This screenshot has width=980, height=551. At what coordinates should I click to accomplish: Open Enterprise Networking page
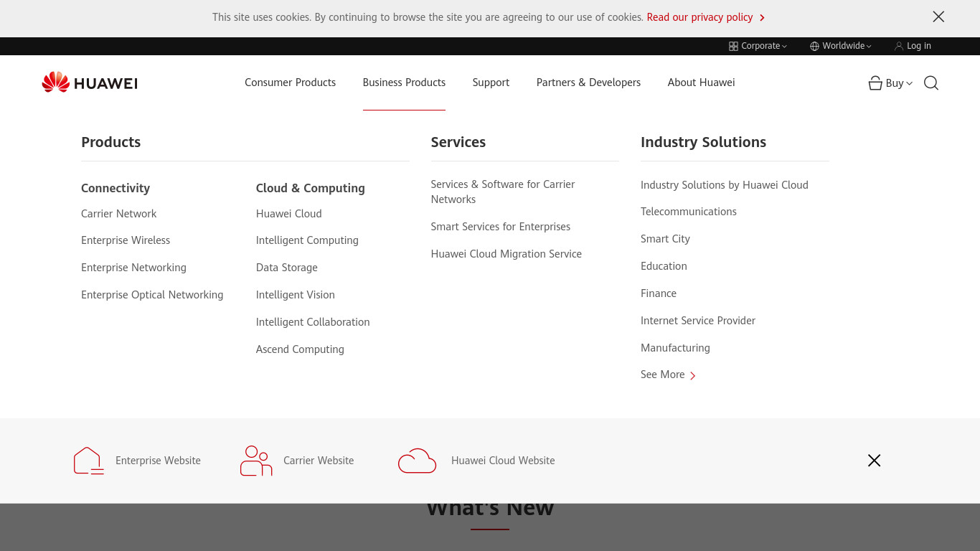[133, 268]
